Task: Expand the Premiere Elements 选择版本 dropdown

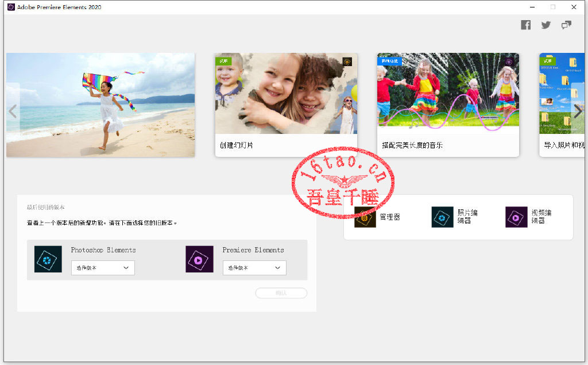Action: [254, 268]
